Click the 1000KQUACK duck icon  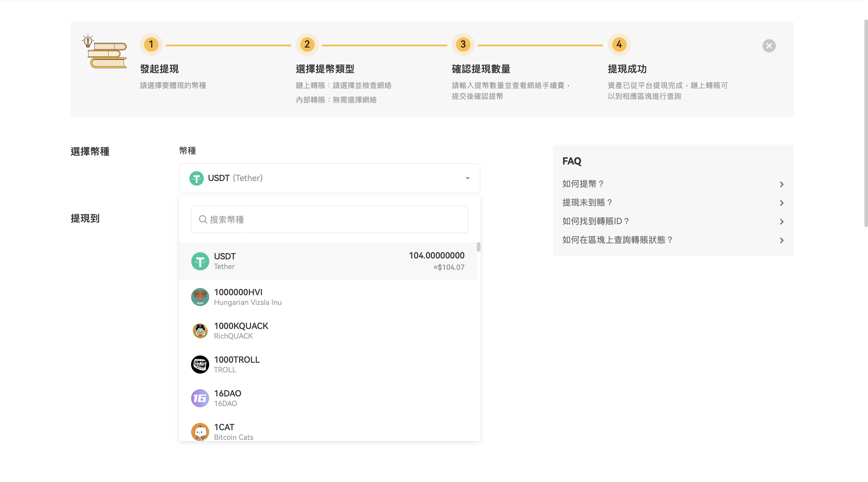[200, 330]
